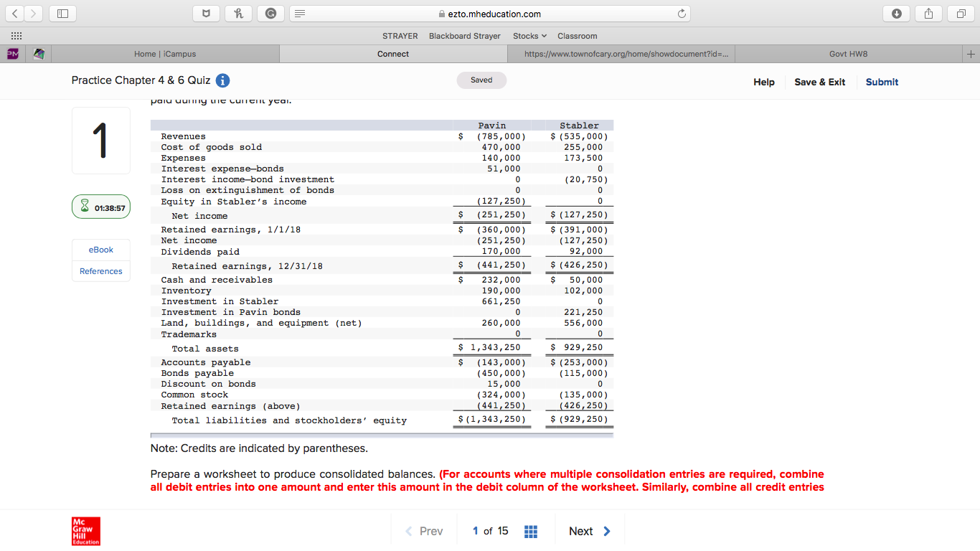
Task: Open the Stocks bookmark dropdown
Action: [x=529, y=36]
